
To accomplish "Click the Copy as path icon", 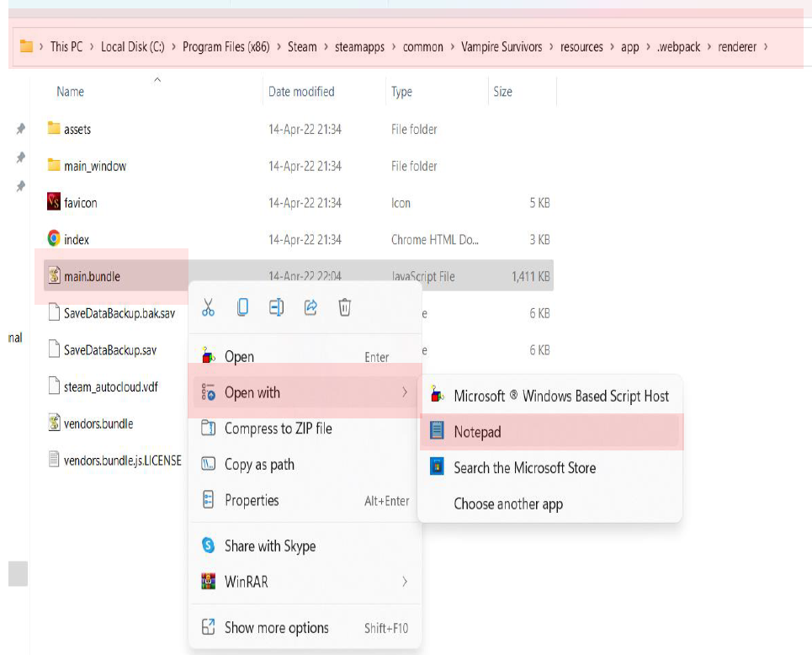I will click(208, 464).
